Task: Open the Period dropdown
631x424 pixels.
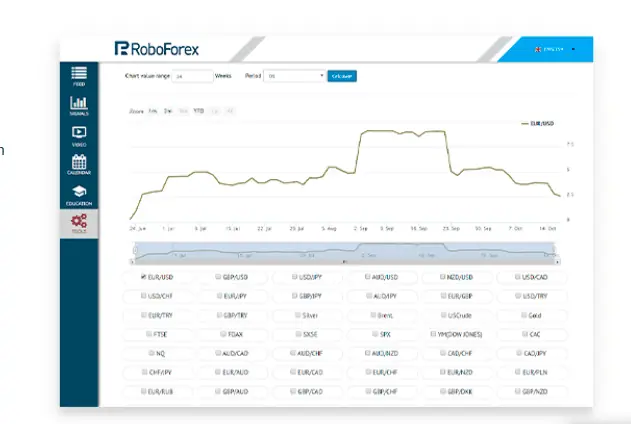Action: tap(294, 75)
